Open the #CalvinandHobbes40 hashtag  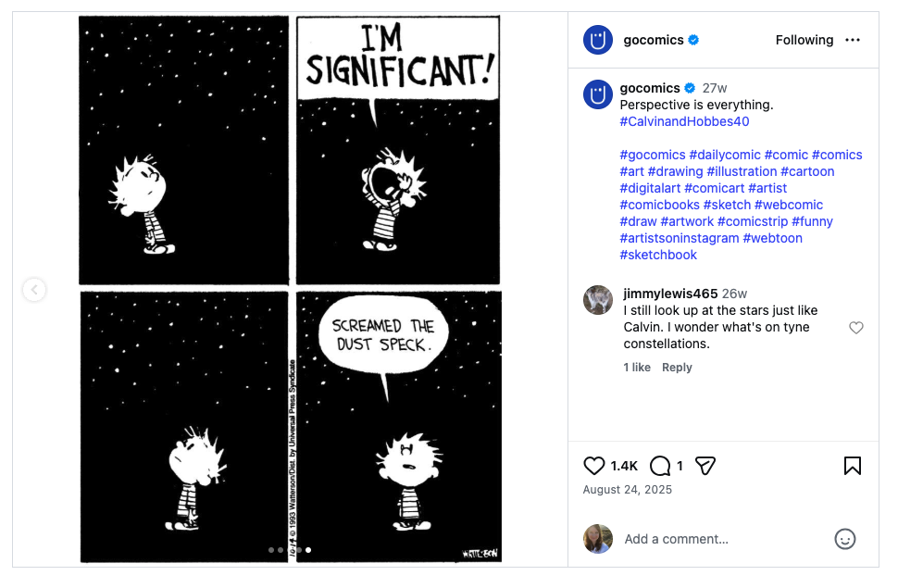pyautogui.click(x=684, y=121)
